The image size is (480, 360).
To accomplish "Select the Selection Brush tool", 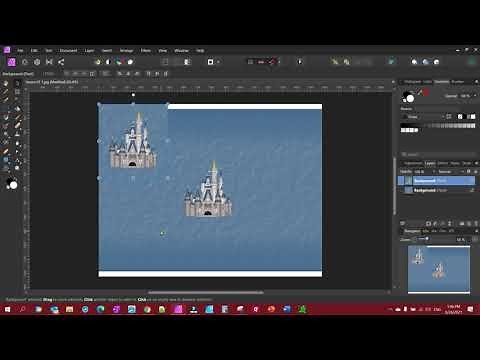I will pyautogui.click(x=6, y=100).
